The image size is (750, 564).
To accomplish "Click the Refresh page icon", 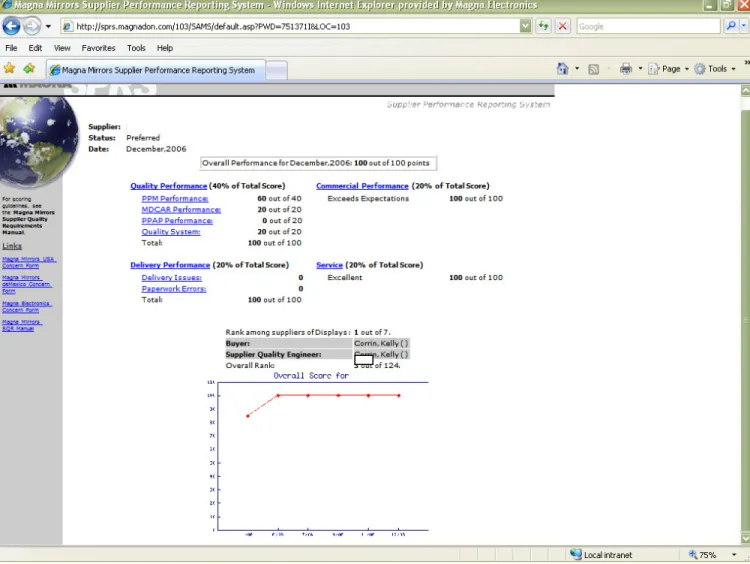I will tap(543, 26).
